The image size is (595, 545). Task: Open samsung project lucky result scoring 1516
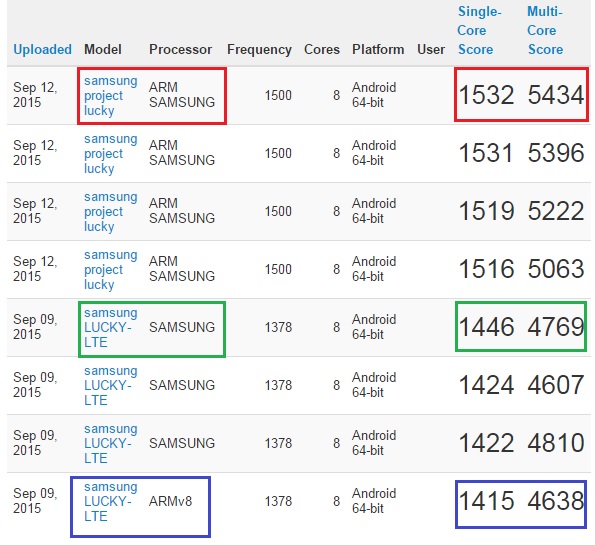(x=110, y=270)
